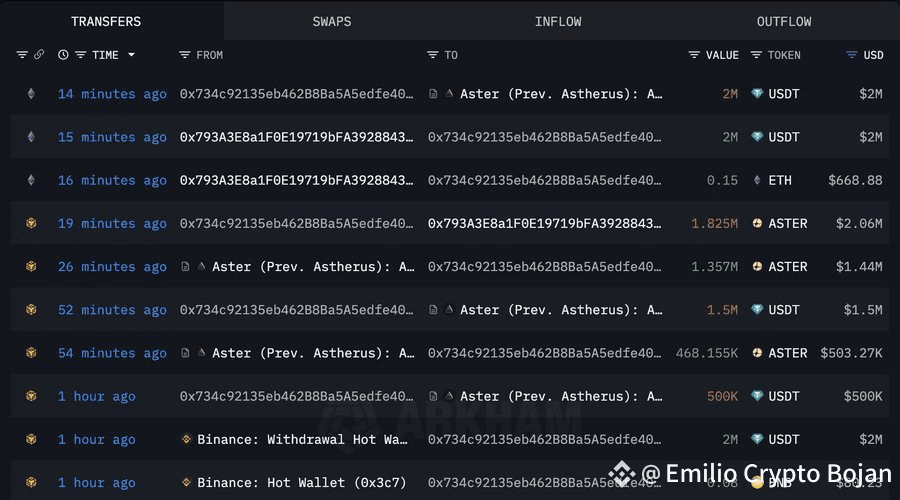This screenshot has height=500, width=900.
Task: Click the 468.155K value cell
Action: pyautogui.click(x=707, y=352)
